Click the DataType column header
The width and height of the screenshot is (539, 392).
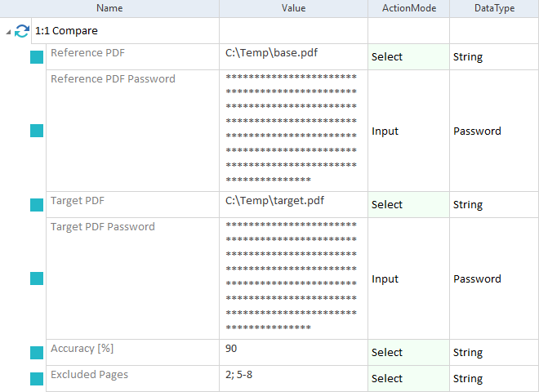[494, 8]
